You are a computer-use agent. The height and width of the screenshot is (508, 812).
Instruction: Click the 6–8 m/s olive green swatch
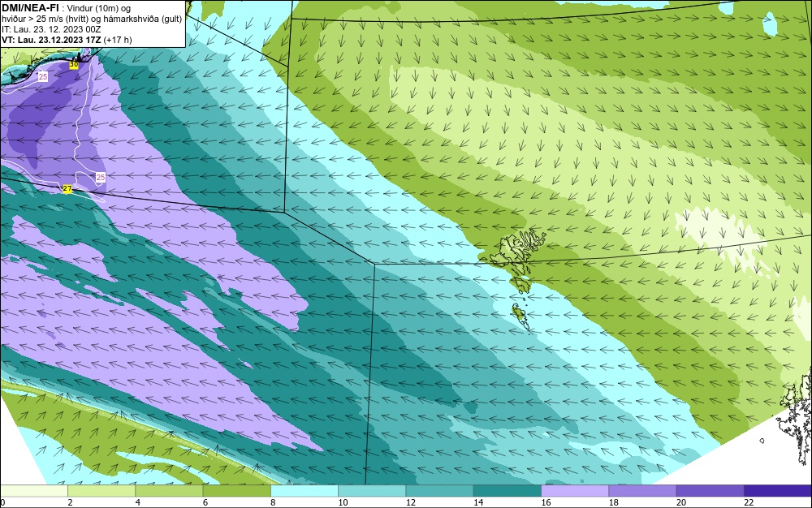click(236, 491)
